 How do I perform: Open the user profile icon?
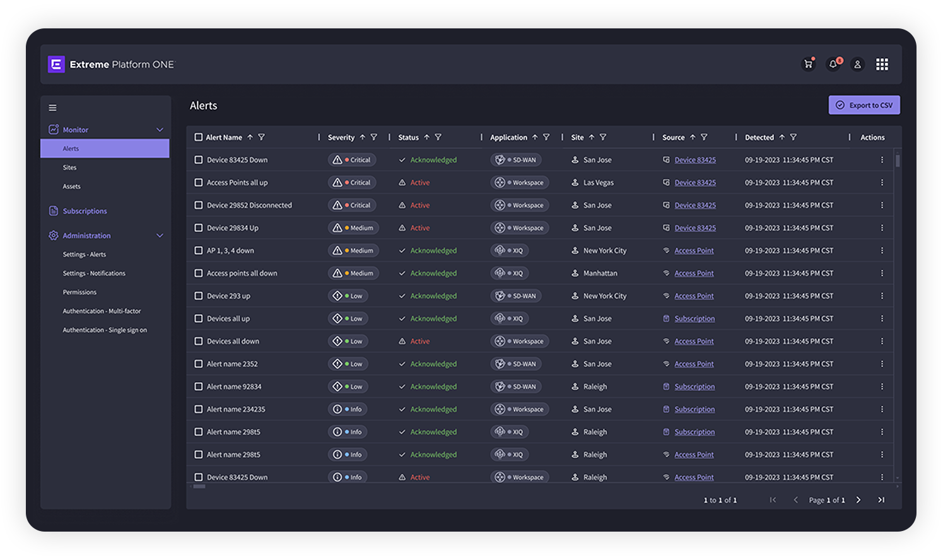coord(857,64)
